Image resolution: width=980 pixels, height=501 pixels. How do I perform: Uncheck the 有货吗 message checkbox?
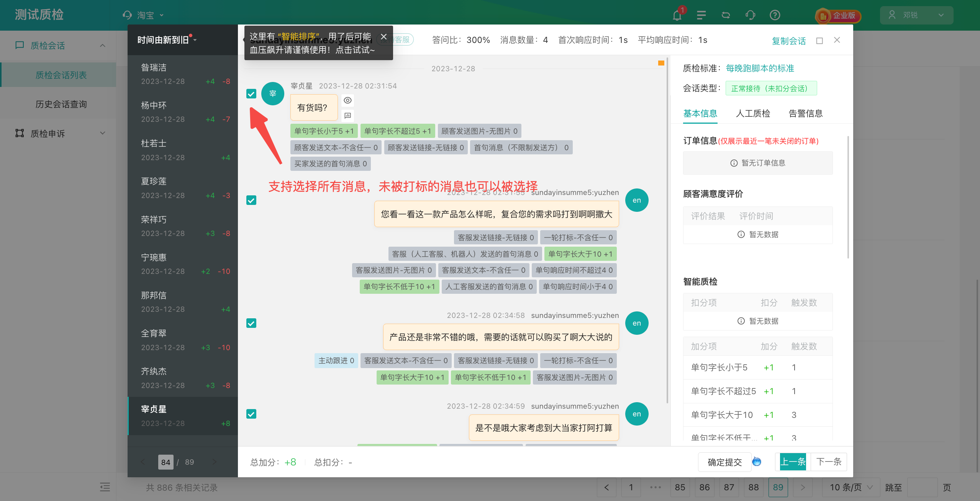click(x=251, y=93)
